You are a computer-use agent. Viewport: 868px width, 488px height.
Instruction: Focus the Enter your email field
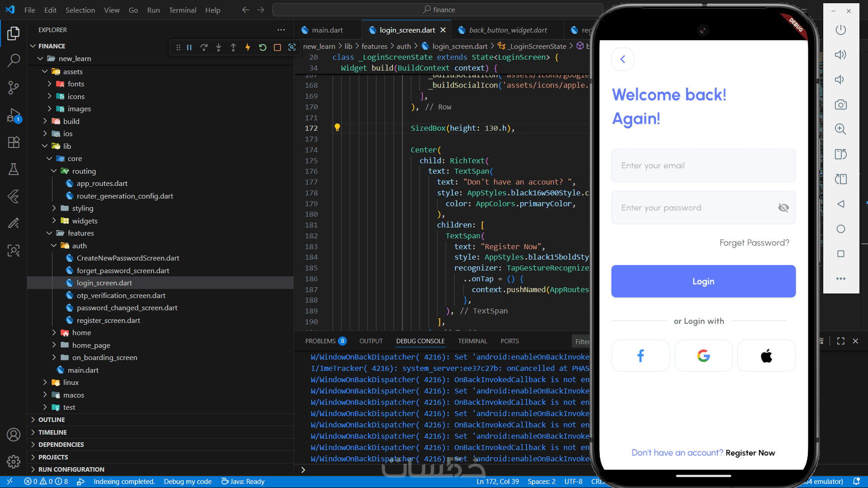coord(703,166)
